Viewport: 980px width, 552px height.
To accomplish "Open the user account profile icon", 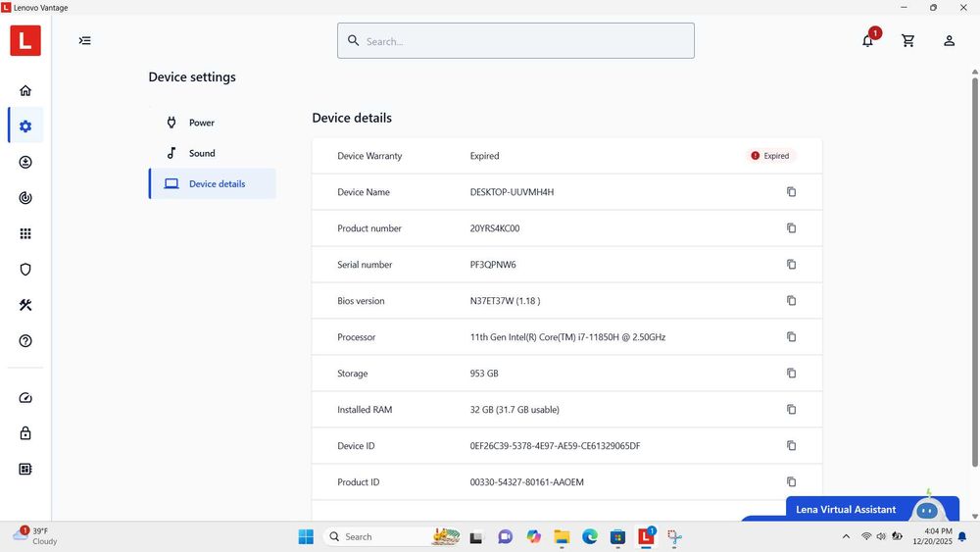I will [x=949, y=40].
